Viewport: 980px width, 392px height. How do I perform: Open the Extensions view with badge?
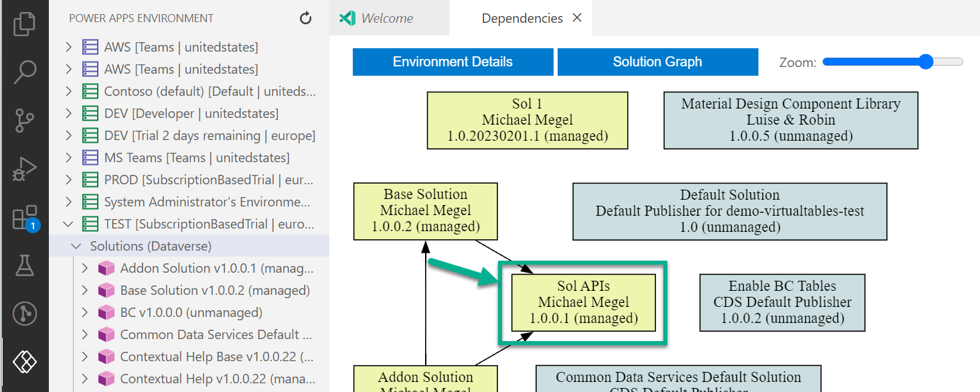coord(25,218)
